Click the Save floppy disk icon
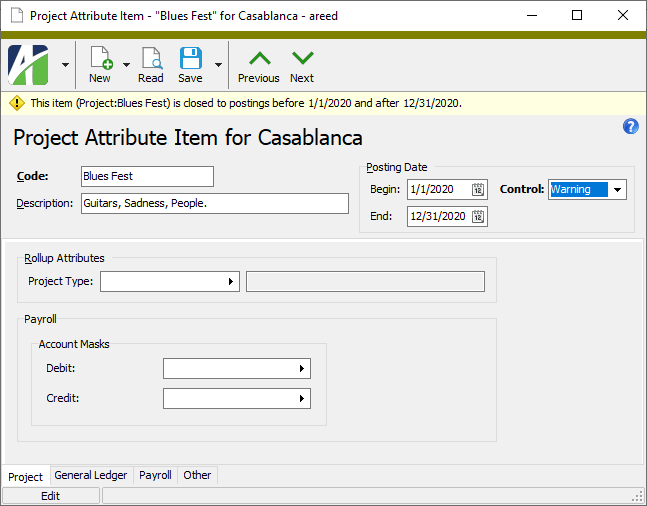This screenshot has width=647, height=506. [x=190, y=59]
